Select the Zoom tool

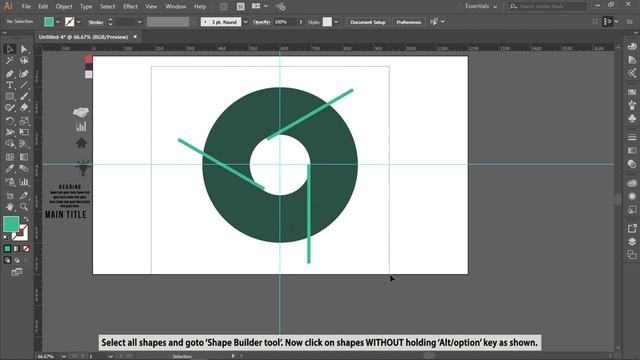tap(24, 207)
